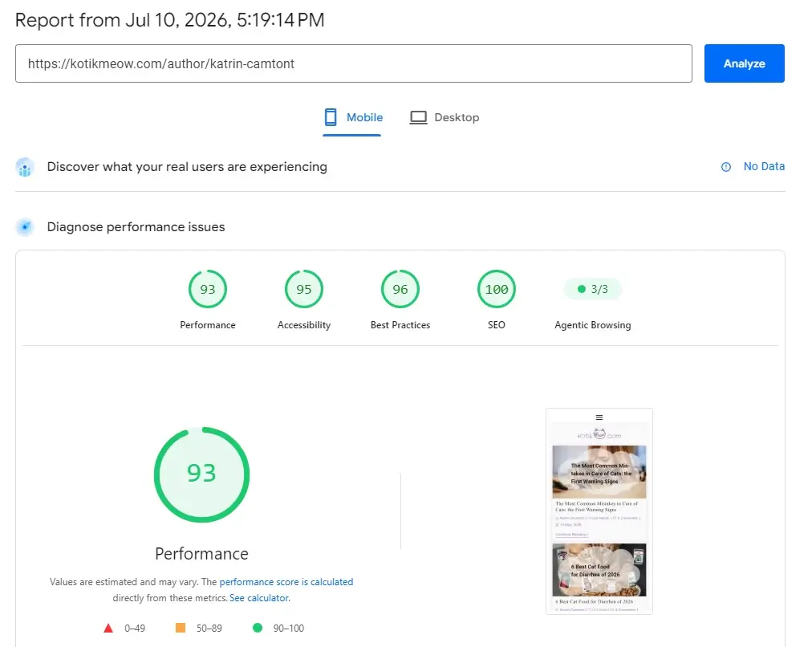Focus the URL input field
This screenshot has width=812, height=647.
[x=354, y=63]
